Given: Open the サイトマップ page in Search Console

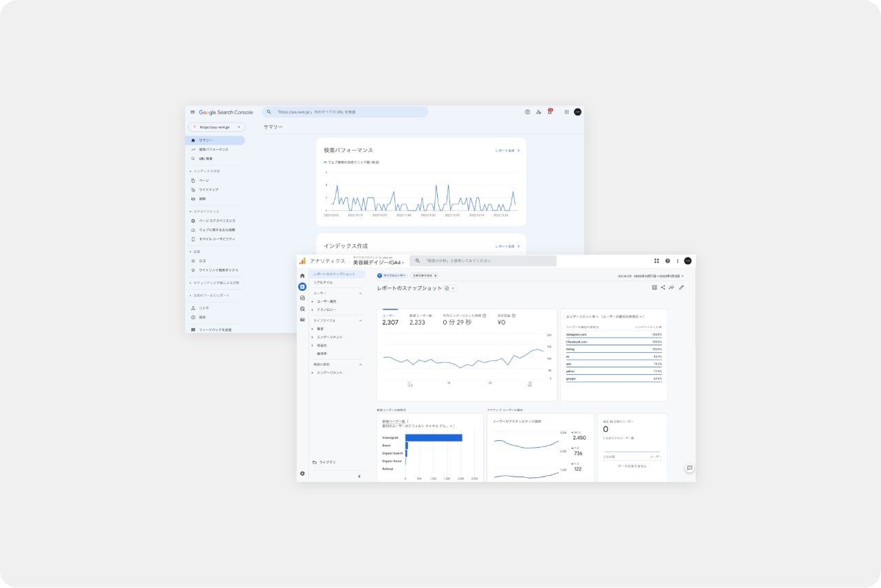Looking at the screenshot, I should tap(209, 190).
